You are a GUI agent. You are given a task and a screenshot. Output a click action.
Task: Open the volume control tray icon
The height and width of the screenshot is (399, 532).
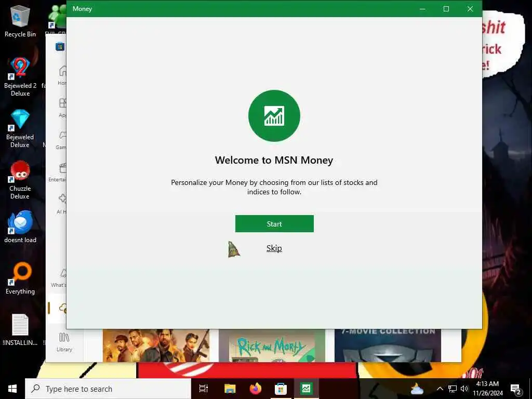[x=464, y=389]
